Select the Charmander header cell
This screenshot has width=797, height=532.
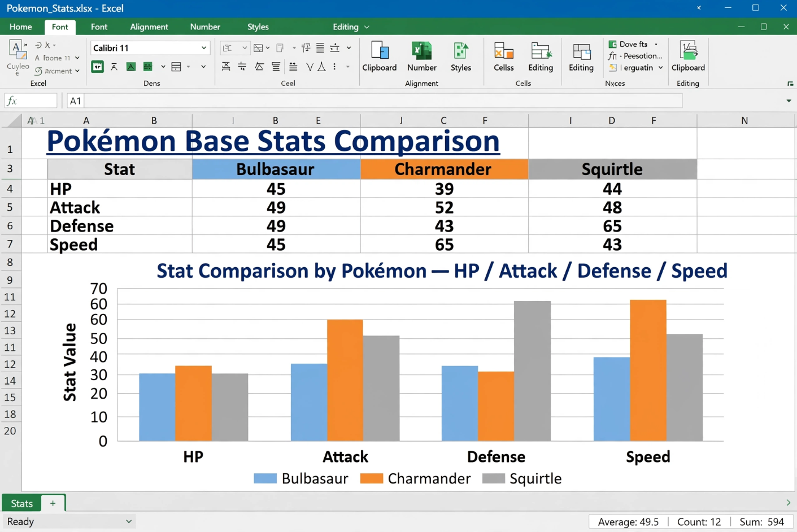tap(444, 169)
